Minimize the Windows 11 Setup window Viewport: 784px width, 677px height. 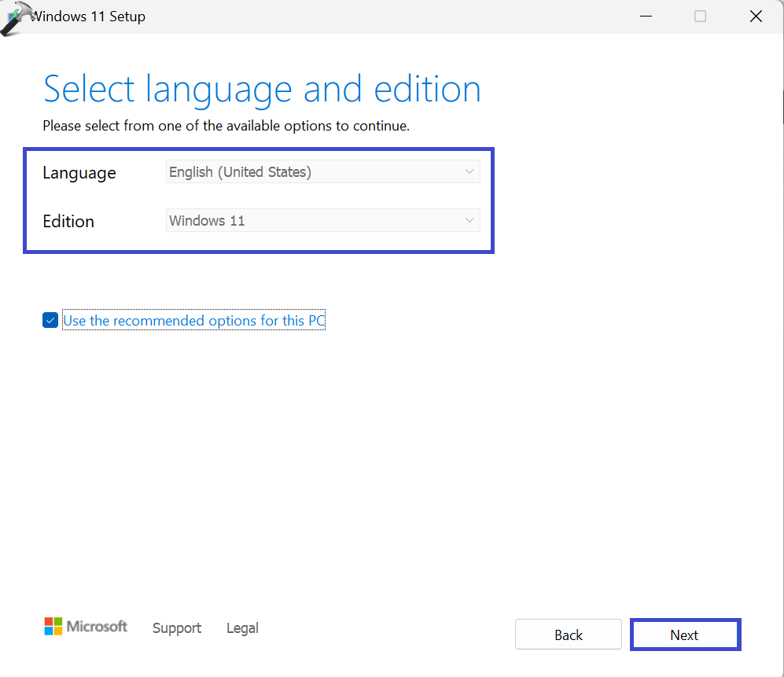[644, 17]
